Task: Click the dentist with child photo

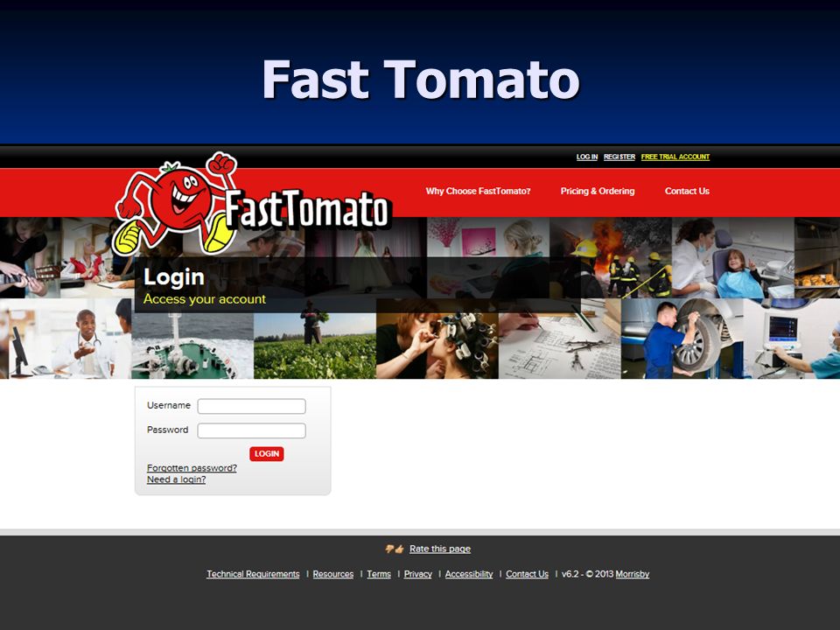Action: [733, 257]
